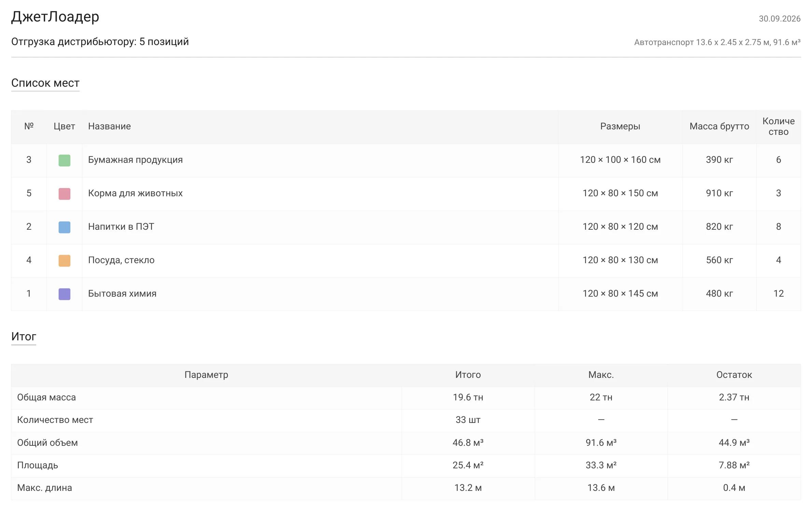The height and width of the screenshot is (511, 812).
Task: Select the Посуда, стекло name cell
Action: point(320,260)
